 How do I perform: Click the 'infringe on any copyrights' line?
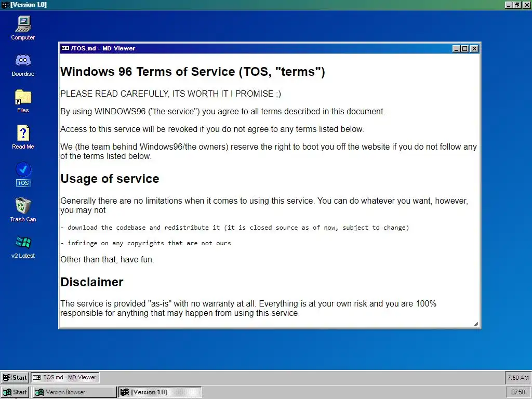click(146, 243)
